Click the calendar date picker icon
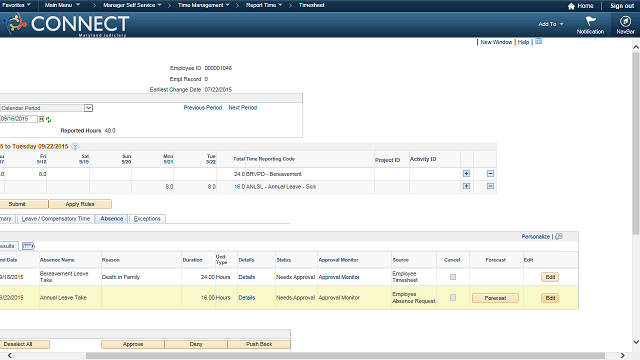Image resolution: width=640 pixels, height=360 pixels. coord(41,119)
